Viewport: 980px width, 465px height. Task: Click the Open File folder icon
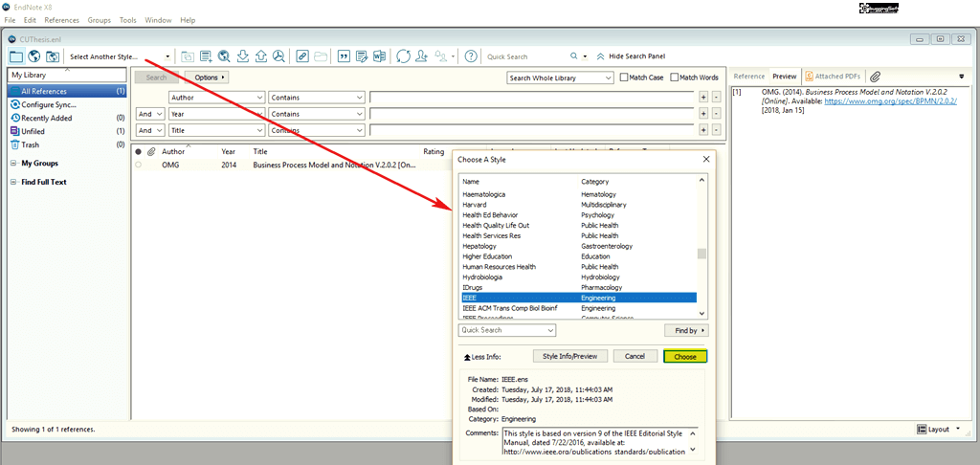pos(321,56)
